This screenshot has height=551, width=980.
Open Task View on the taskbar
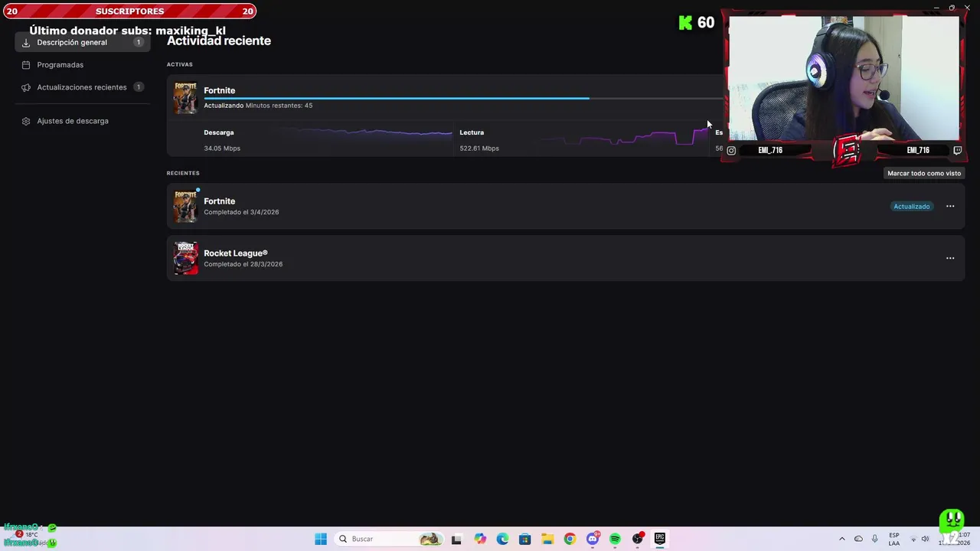coord(456,539)
